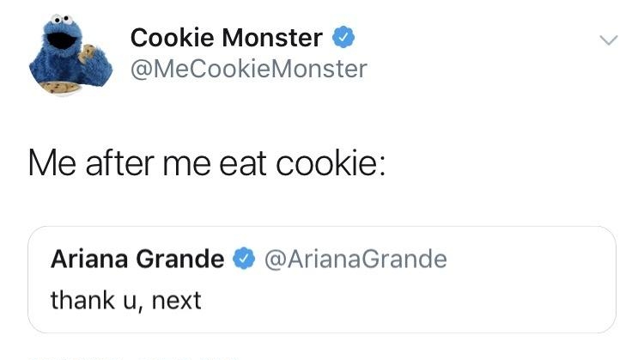Click the Cookie Monster display name
This screenshot has width=644, height=360.
(227, 38)
